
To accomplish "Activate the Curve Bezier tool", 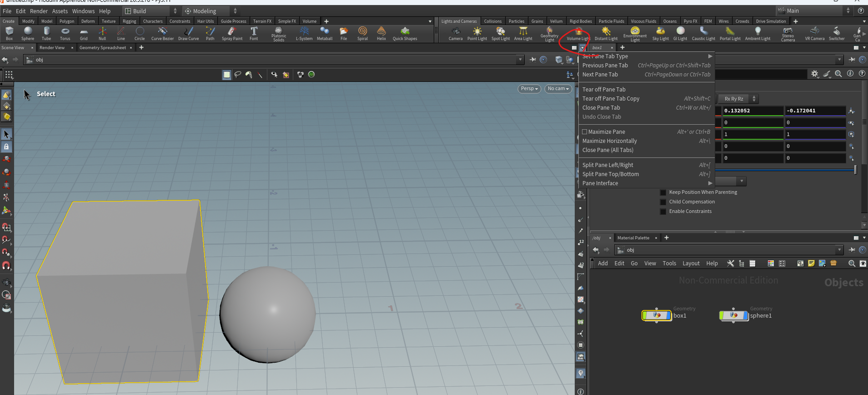I will point(162,33).
